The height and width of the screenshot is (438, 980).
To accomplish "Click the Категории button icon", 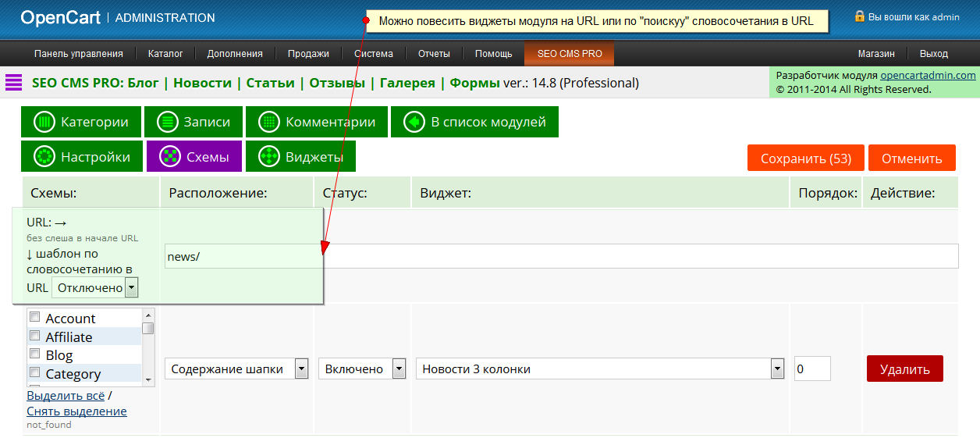I will click(44, 122).
